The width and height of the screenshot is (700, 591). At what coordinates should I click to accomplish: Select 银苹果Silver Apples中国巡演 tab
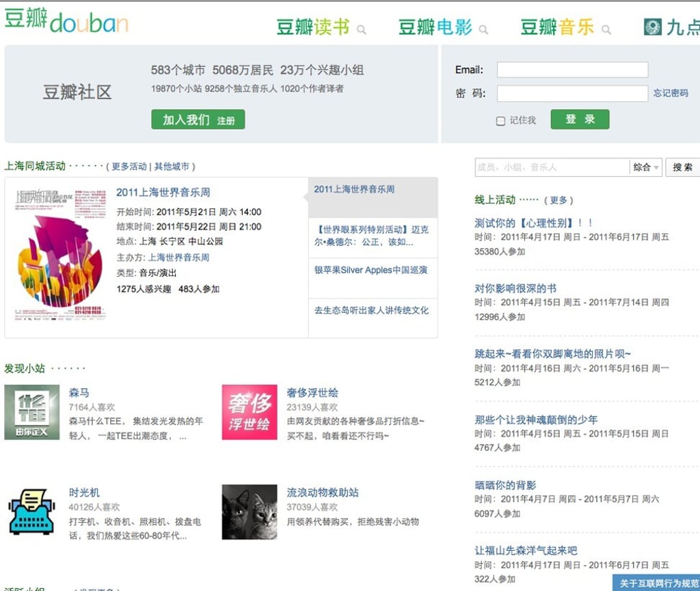373,278
